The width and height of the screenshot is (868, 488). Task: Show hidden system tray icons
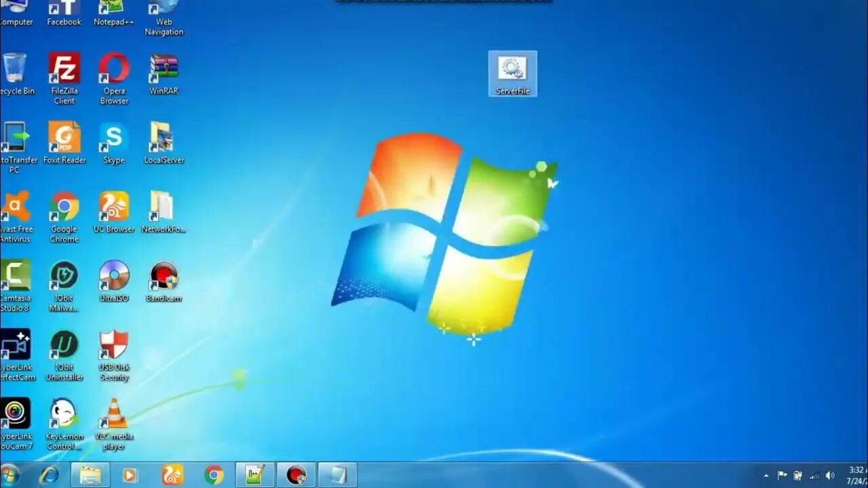(x=766, y=476)
